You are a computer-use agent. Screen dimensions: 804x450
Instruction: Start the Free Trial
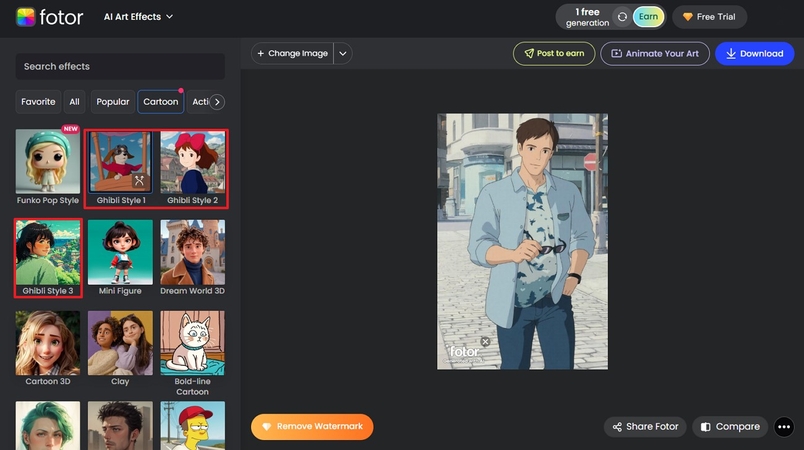(710, 17)
